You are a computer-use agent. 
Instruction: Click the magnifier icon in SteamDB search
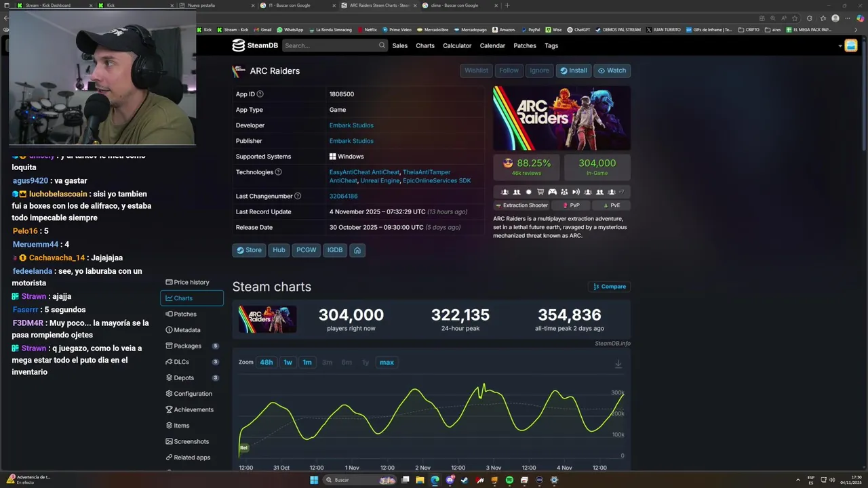[382, 45]
